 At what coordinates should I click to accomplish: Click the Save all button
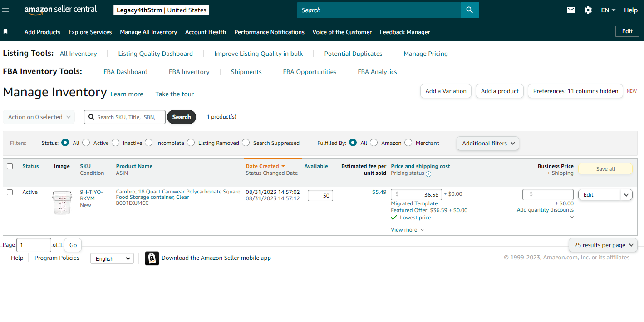click(605, 169)
